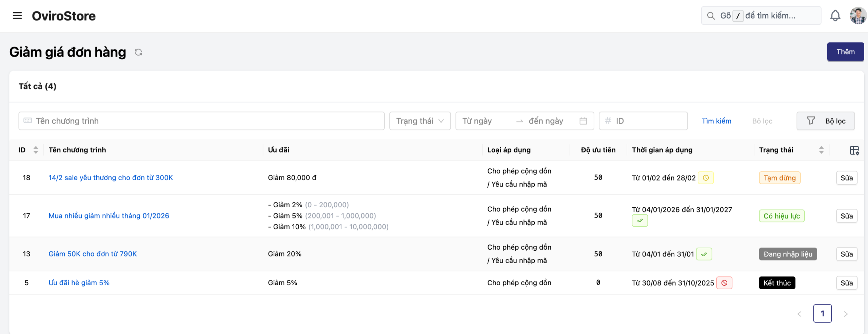Viewport: 868px width, 334px height.
Task: Click the clock icon on row 18
Action: coord(706,178)
